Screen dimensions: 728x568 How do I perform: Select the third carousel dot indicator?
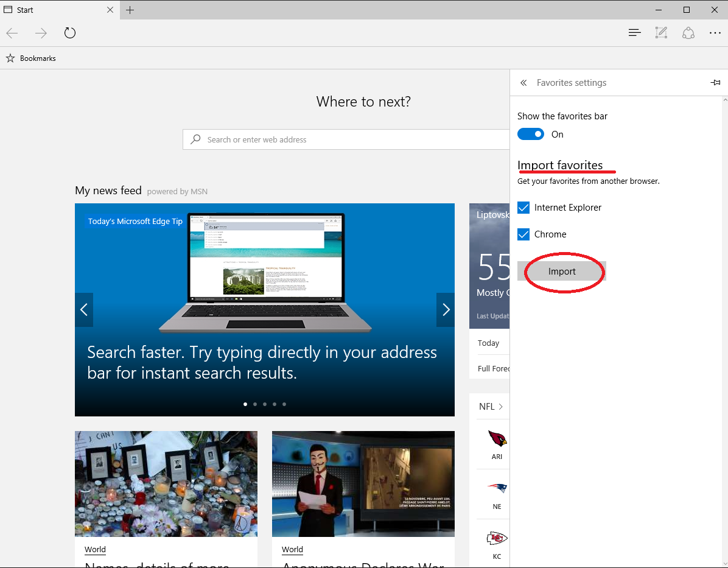[265, 404]
